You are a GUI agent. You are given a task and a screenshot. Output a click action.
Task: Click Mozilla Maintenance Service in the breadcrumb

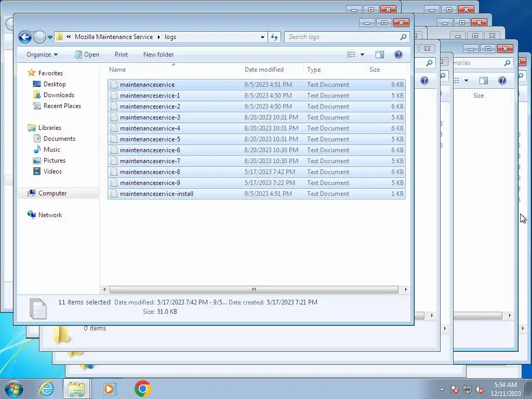pos(114,37)
